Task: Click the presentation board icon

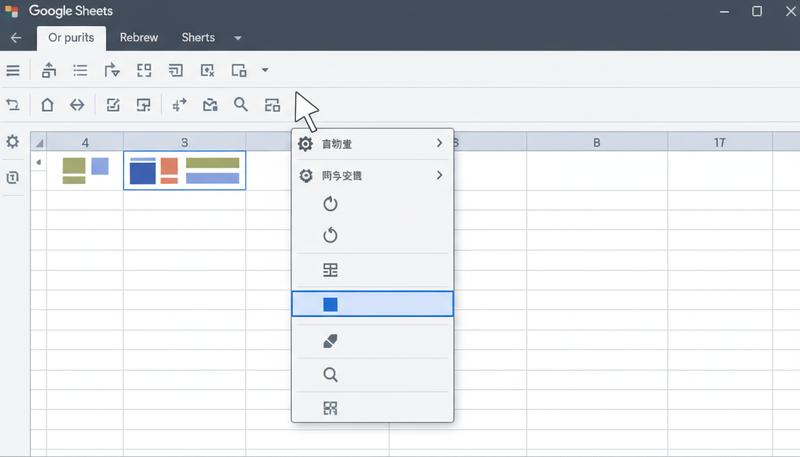Action: pyautogui.click(x=143, y=105)
